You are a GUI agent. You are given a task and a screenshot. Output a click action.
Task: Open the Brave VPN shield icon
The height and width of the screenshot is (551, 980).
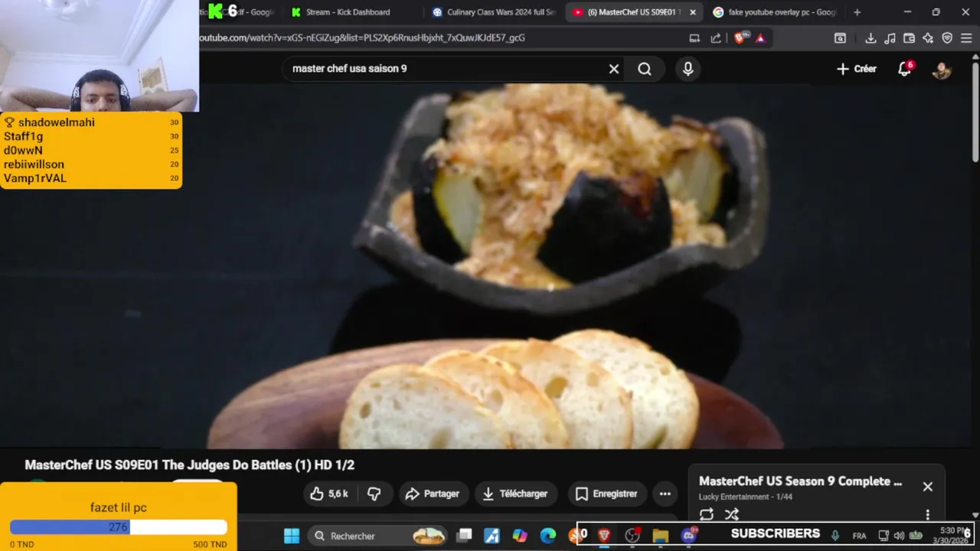(x=947, y=37)
